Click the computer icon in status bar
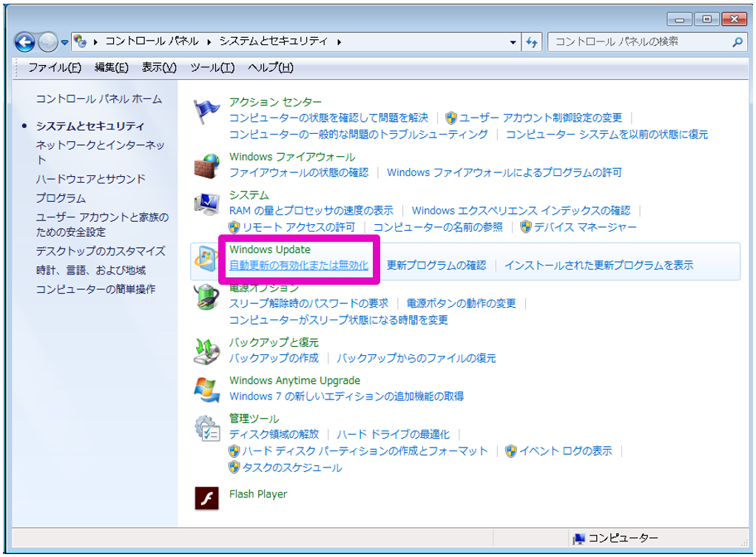The height and width of the screenshot is (557, 756). (578, 539)
